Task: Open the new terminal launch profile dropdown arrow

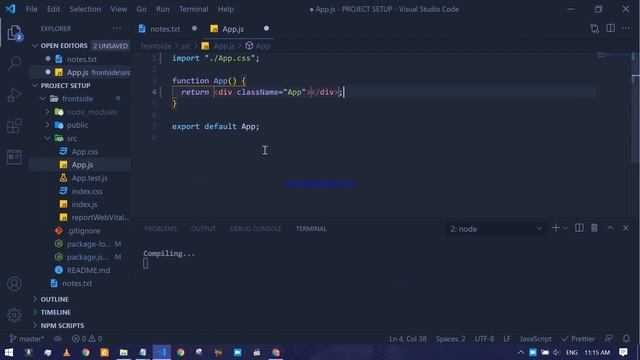Action: [565, 229]
